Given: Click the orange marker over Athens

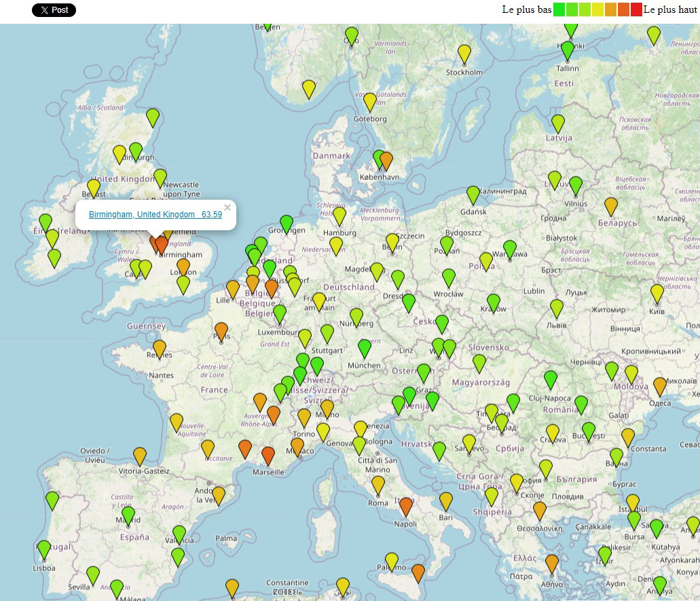Looking at the screenshot, I should (552, 563).
